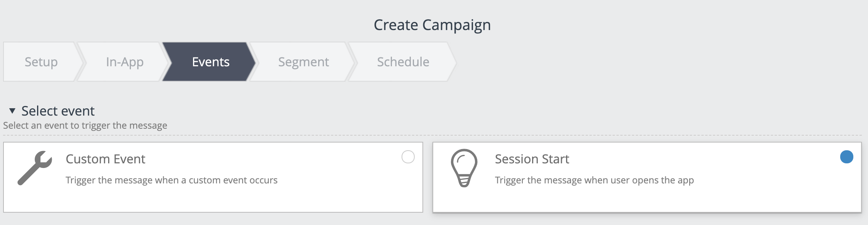Switch to the Events step tab
The width and height of the screenshot is (868, 225).
click(x=210, y=62)
